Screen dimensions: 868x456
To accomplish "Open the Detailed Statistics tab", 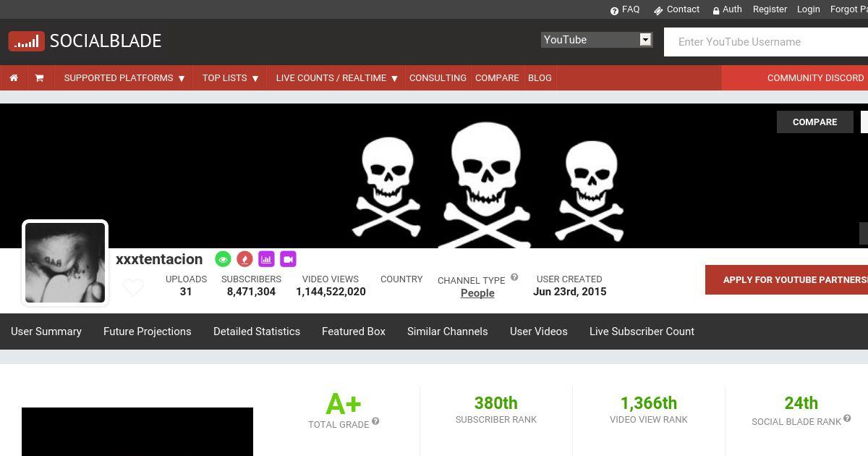I will 256,332.
